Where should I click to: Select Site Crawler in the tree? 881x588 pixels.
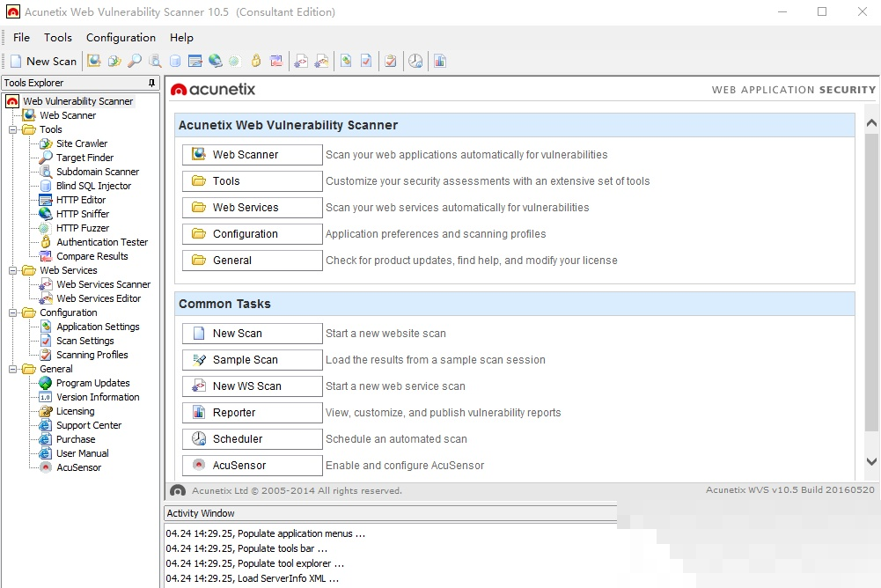82,143
